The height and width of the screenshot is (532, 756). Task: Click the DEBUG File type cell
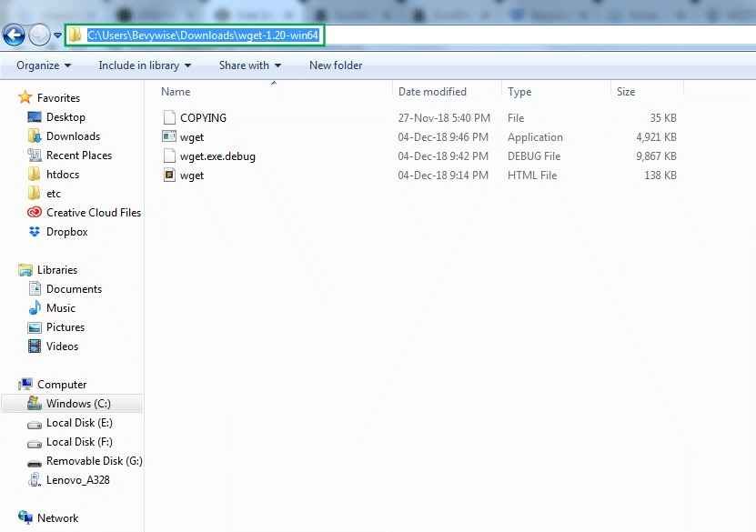[x=534, y=156]
